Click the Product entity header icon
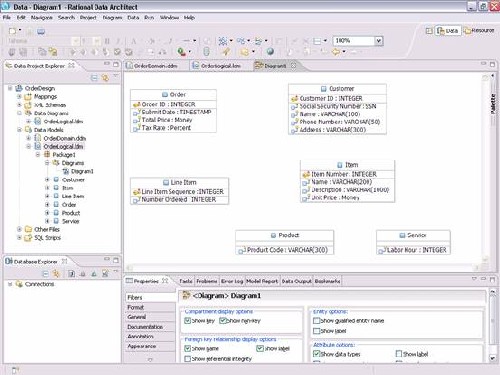This screenshot has width=500, height=375. coord(273,235)
